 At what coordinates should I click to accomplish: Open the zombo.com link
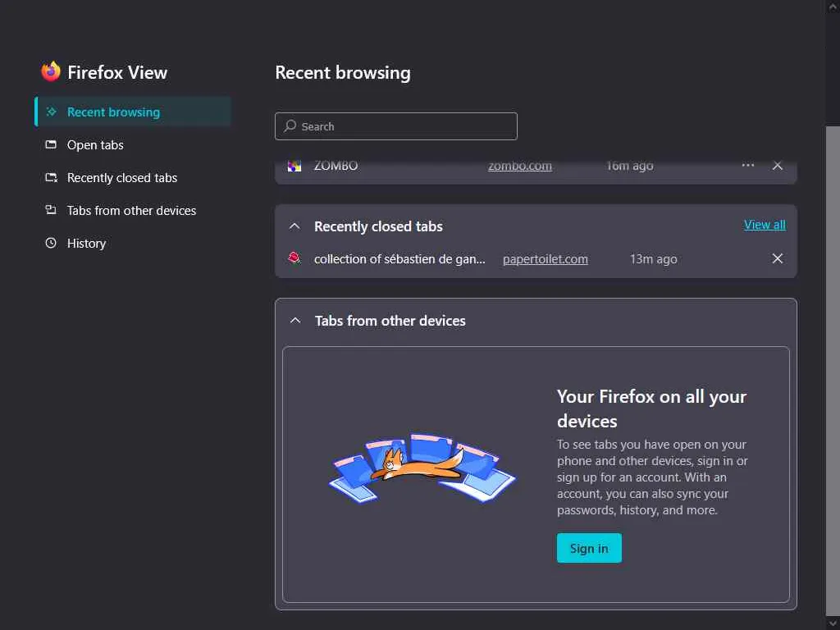(x=520, y=166)
